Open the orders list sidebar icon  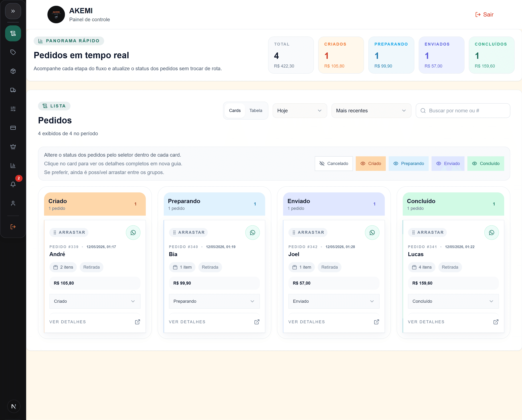click(x=13, y=33)
